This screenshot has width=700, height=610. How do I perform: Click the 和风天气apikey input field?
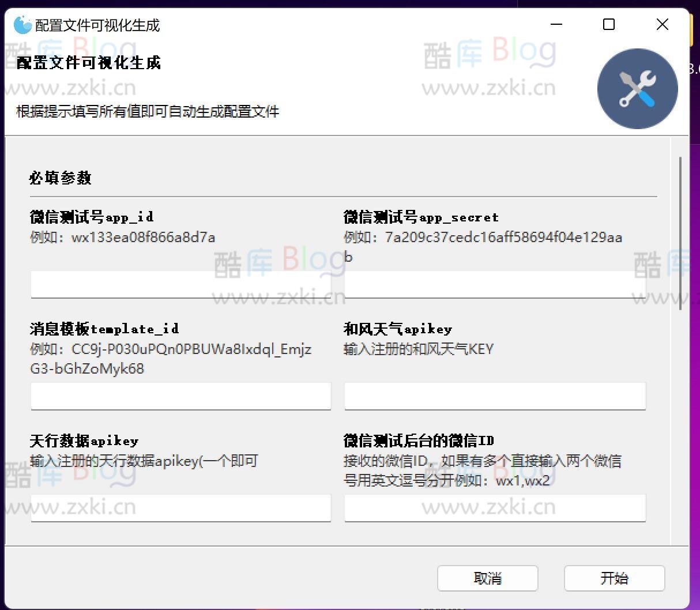click(x=495, y=396)
